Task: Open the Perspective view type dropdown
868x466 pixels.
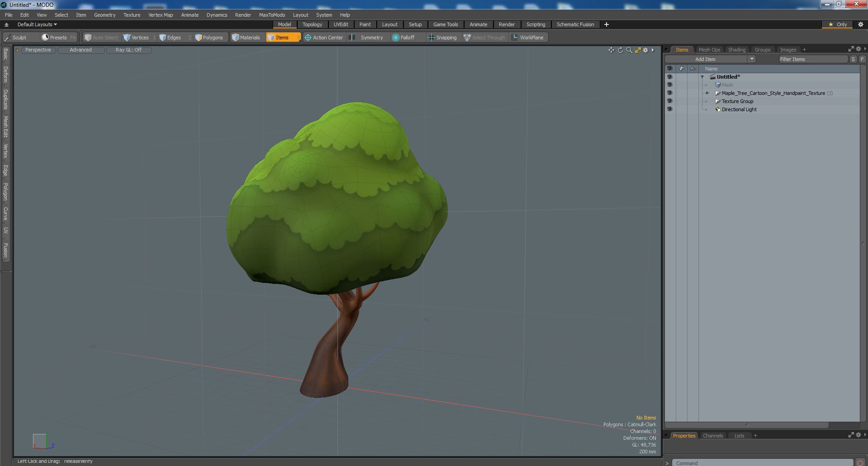Action: (38, 50)
